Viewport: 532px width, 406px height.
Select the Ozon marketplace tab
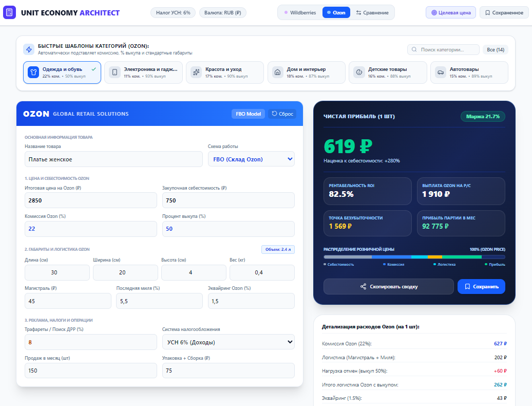[x=336, y=12]
